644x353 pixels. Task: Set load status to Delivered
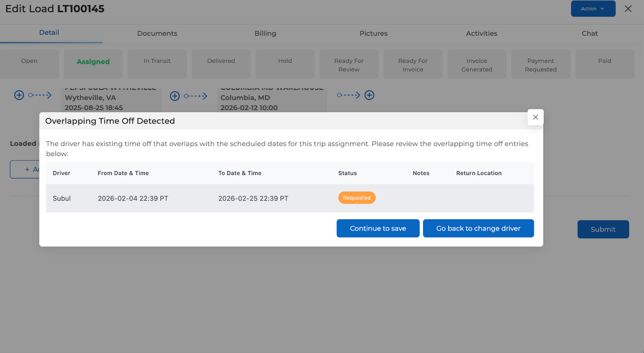tap(221, 61)
